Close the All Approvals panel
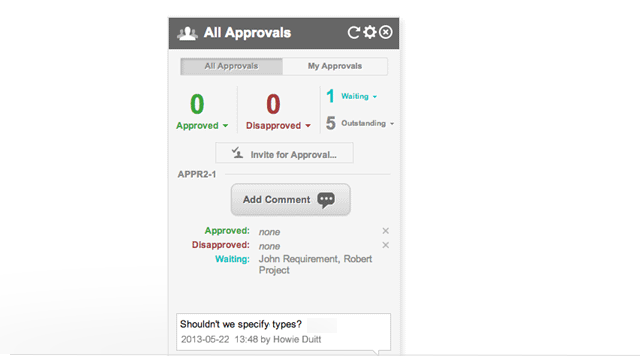The image size is (640, 360). (x=386, y=32)
